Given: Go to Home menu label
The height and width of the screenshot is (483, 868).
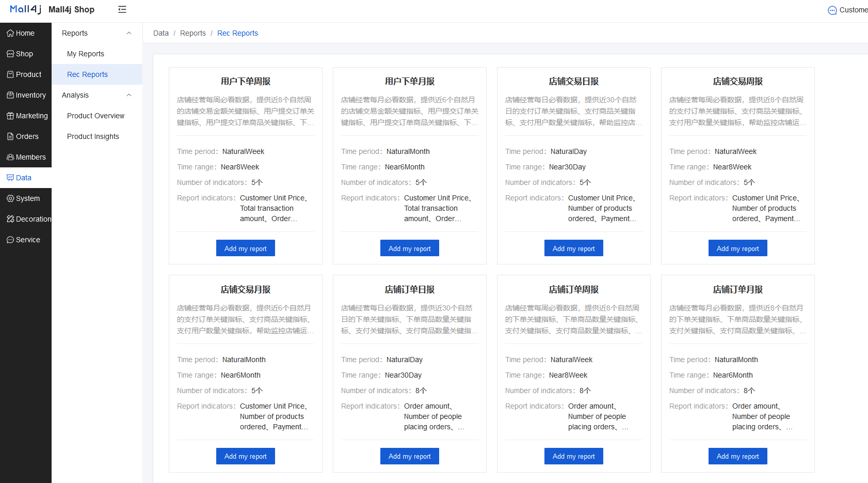Looking at the screenshot, I should 25,33.
